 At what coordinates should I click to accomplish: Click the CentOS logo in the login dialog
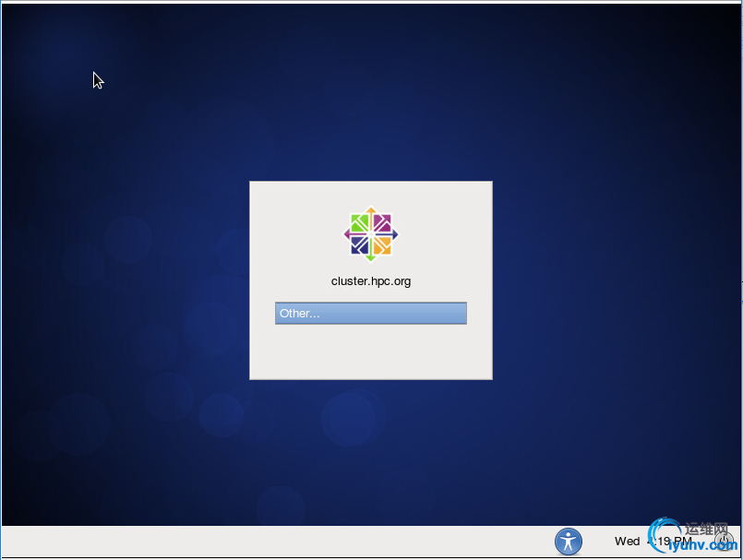pos(371,234)
